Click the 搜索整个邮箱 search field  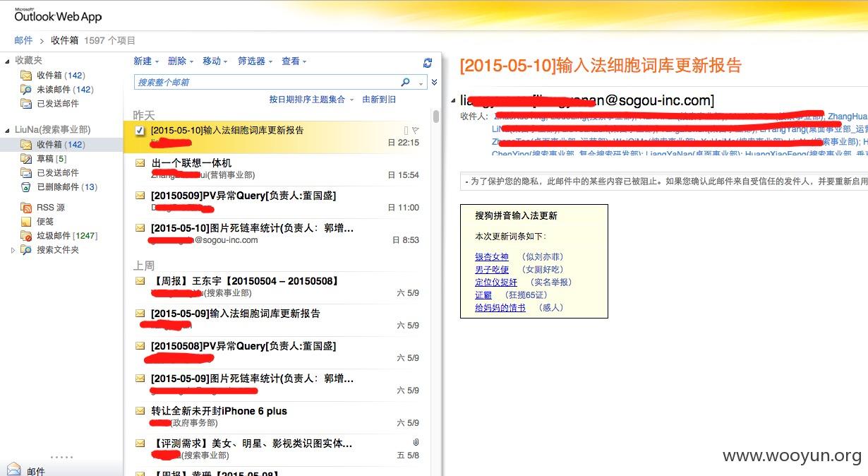(x=267, y=82)
